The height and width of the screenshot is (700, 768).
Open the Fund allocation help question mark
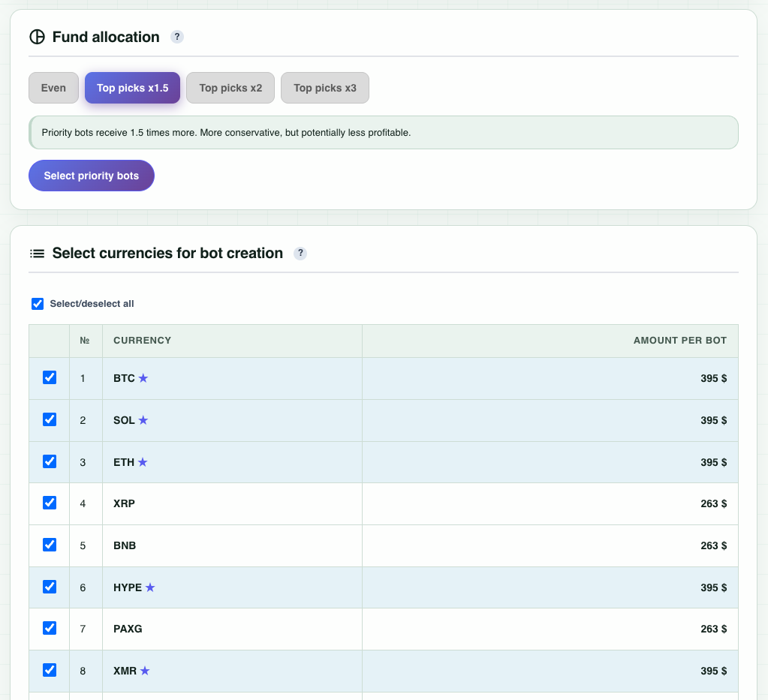point(177,37)
